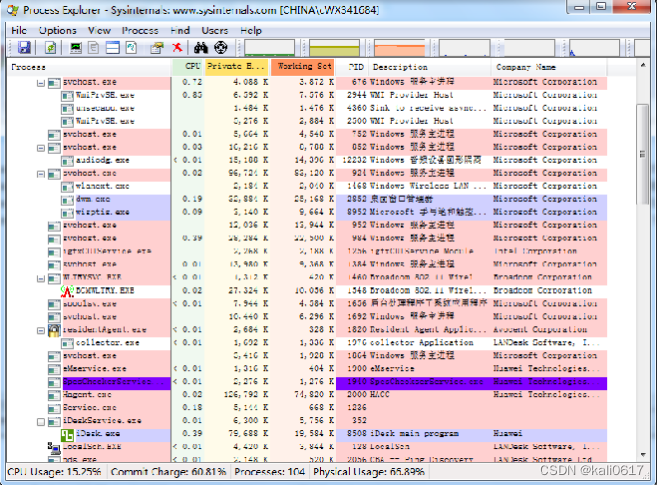Click the collector.exe process icon
Screen dimensions: 659x485
point(67,343)
